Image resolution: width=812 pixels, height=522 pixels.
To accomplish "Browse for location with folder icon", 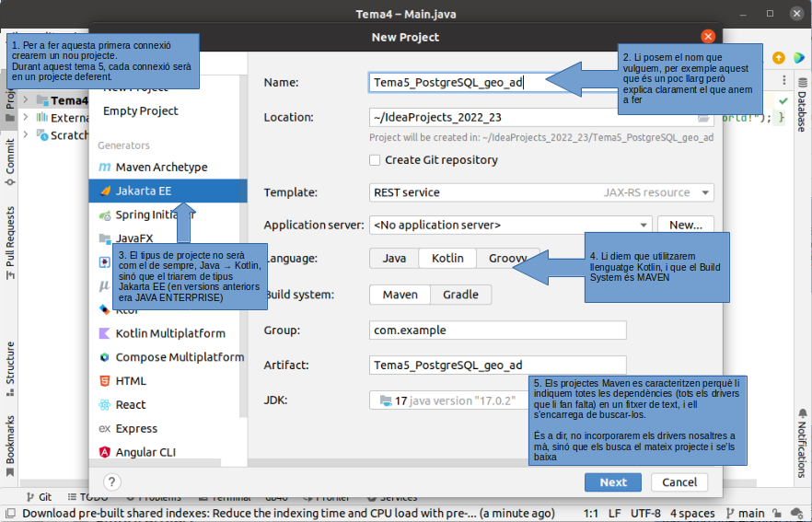I will point(703,118).
